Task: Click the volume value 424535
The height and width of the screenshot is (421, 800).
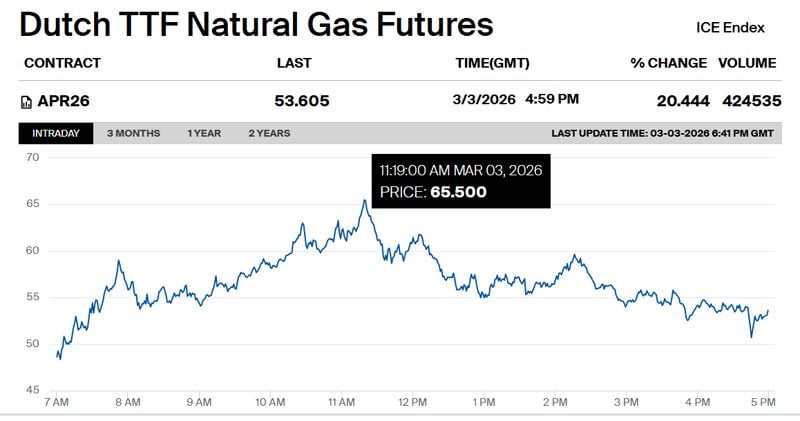Action: point(745,101)
